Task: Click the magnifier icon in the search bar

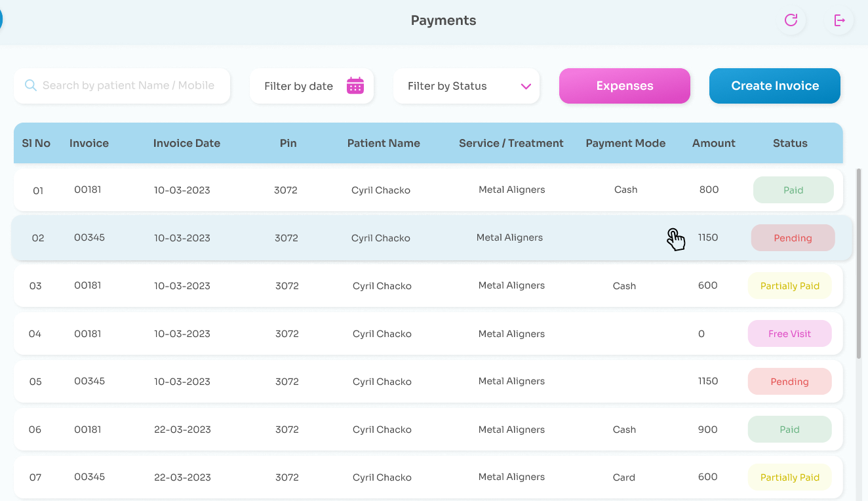Action: click(30, 85)
